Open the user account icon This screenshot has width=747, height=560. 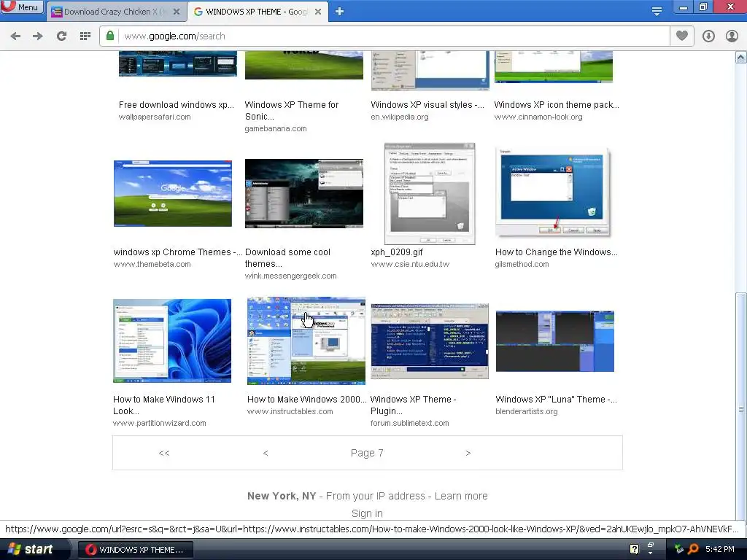[732, 36]
